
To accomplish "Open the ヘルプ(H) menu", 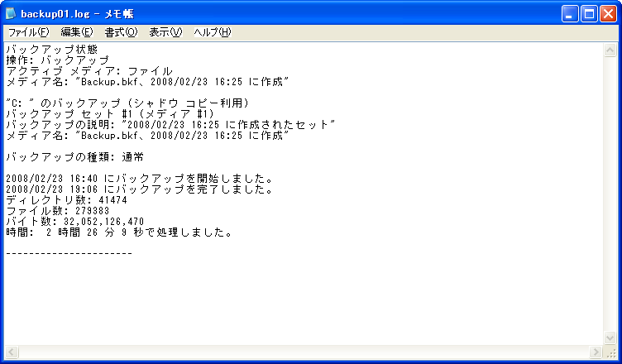I will pyautogui.click(x=213, y=32).
